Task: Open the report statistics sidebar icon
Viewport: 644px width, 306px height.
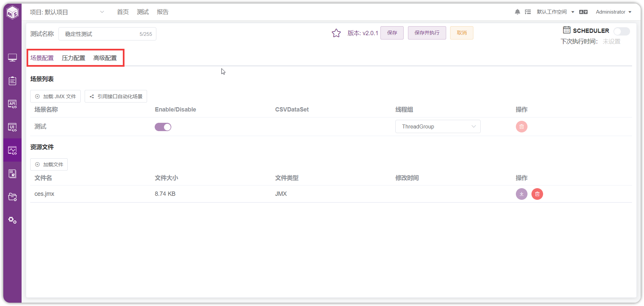Action: click(x=13, y=174)
